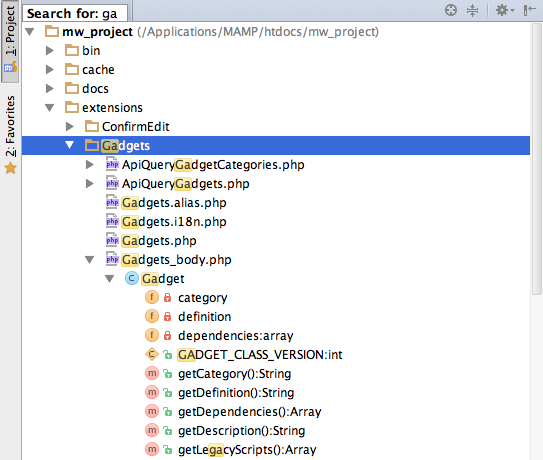This screenshot has width=543, height=460.
Task: Expand the bin folder
Action: coord(50,51)
